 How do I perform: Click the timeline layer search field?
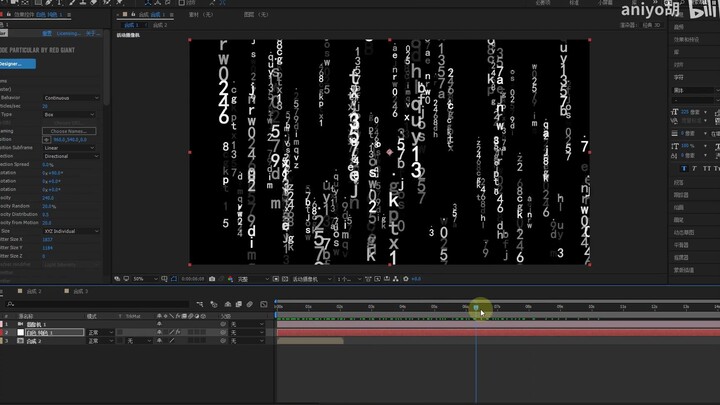[97, 304]
